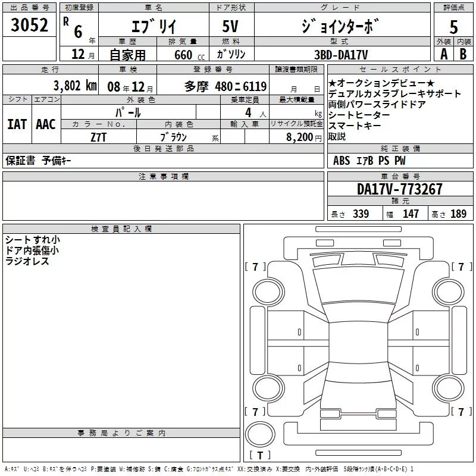Select the 後日発送部品 header
The width and height of the screenshot is (476, 476).
(x=164, y=148)
